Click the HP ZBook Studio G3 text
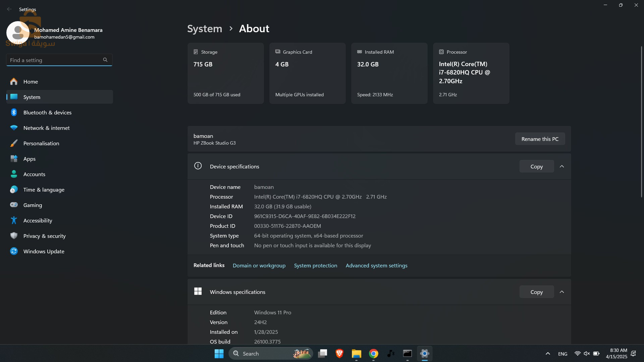 point(215,143)
